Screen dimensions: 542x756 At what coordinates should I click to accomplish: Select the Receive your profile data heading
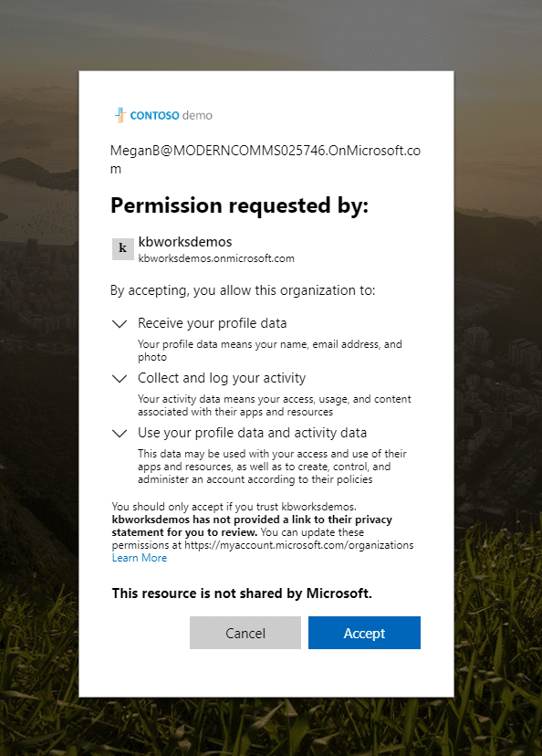click(x=212, y=323)
